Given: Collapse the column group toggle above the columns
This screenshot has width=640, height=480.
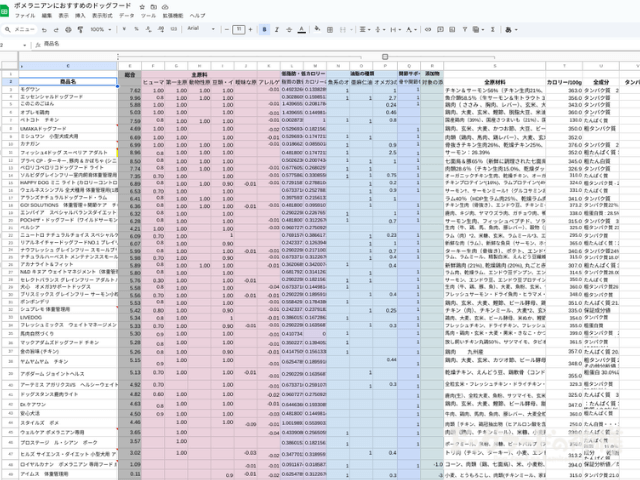Looking at the screenshot, I should click(385, 57).
